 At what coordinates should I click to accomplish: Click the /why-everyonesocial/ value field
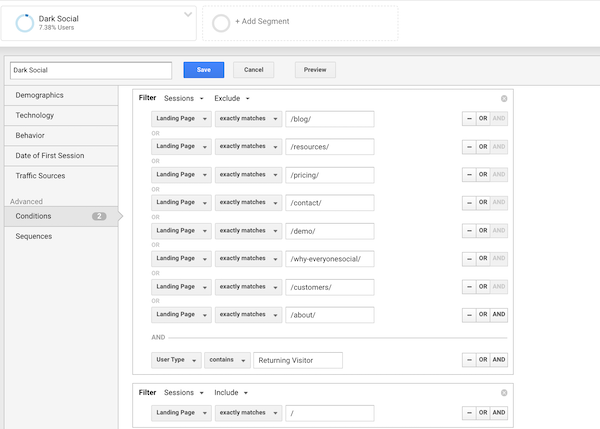tap(330, 259)
